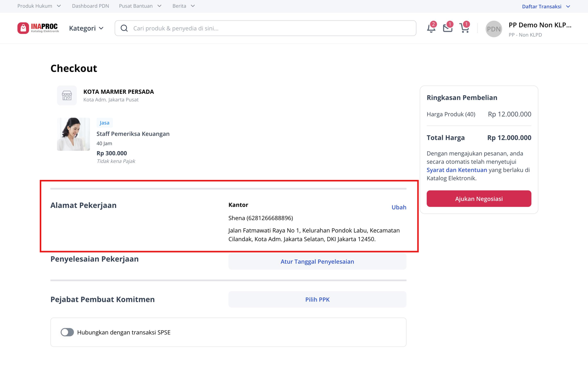Open the messages envelope icon

coord(448,28)
